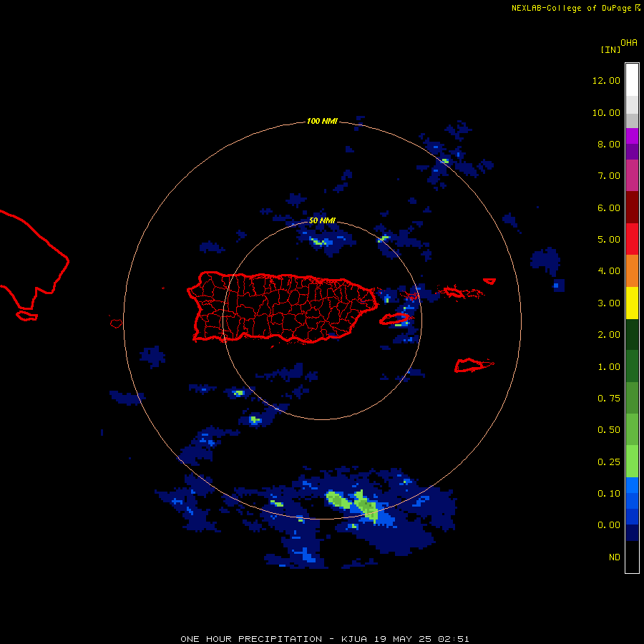This screenshot has height=644, width=644.
Task: Click the bright magenta color scale swatch
Action: pyautogui.click(x=632, y=136)
